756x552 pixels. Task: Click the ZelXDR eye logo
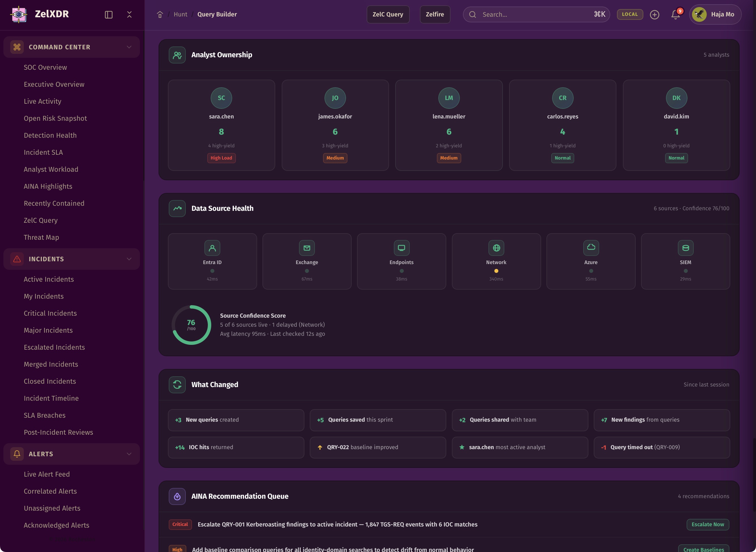pos(19,14)
